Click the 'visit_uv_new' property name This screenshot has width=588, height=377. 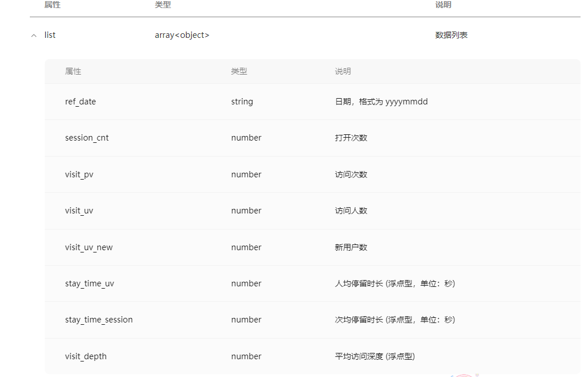pyautogui.click(x=88, y=247)
